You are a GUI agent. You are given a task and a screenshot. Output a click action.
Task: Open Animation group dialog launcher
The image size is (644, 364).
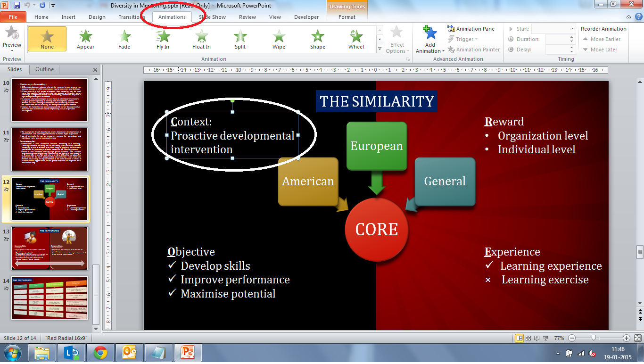point(408,59)
